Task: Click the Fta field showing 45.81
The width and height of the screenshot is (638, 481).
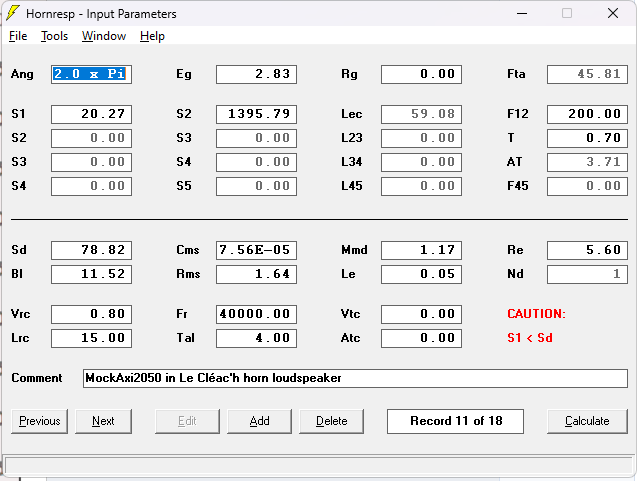Action: 587,74
